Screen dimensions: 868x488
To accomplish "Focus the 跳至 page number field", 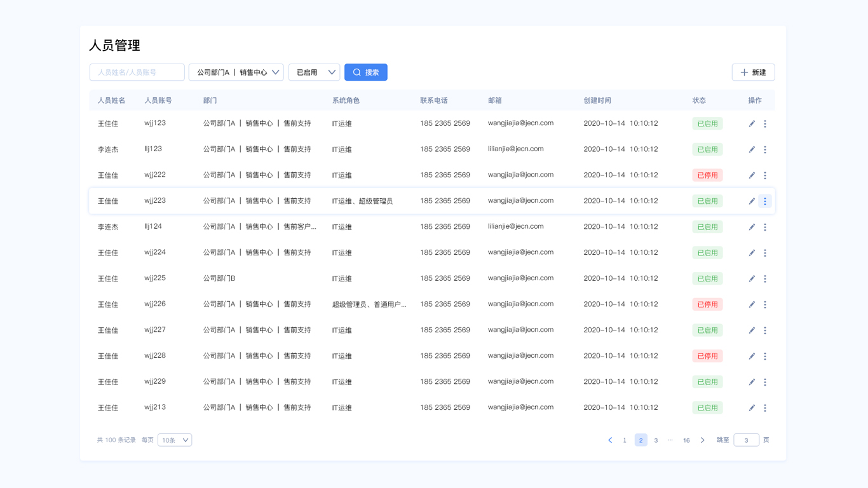I will [747, 440].
